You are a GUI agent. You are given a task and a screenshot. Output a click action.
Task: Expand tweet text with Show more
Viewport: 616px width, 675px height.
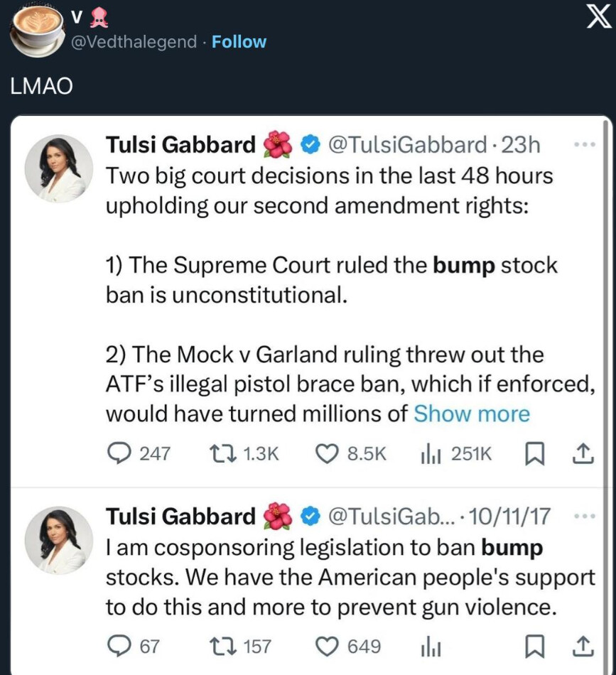click(472, 414)
